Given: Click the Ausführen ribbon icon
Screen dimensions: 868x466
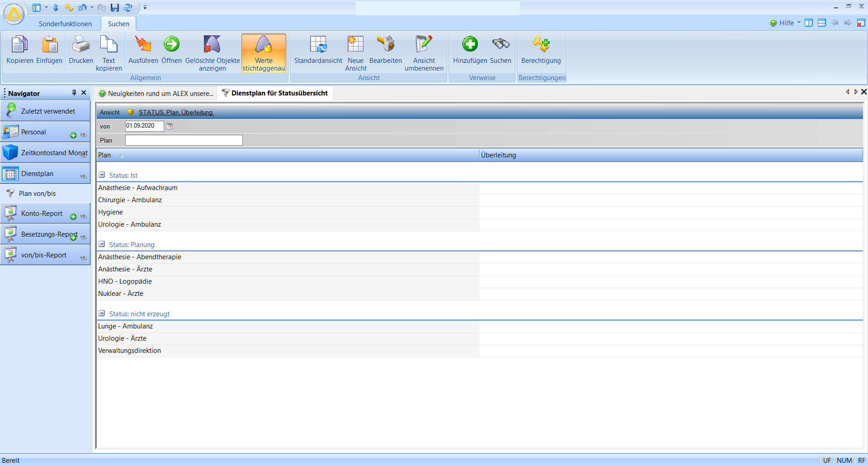Looking at the screenshot, I should pyautogui.click(x=143, y=45).
